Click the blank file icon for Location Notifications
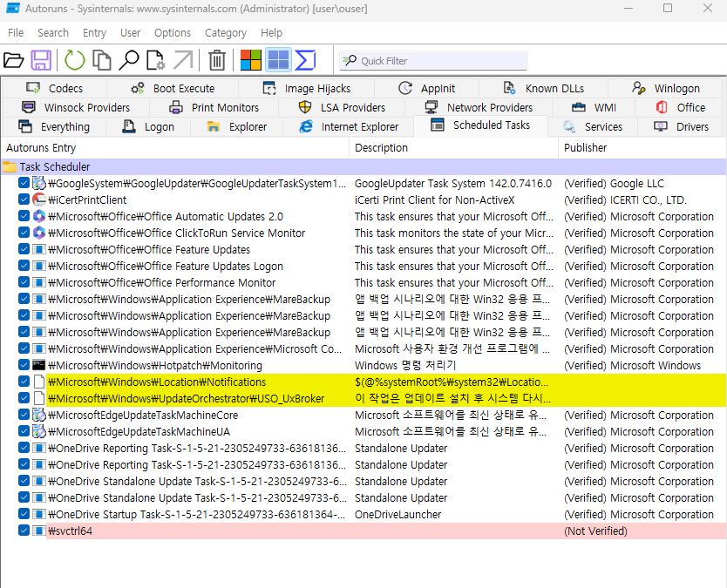Image resolution: width=727 pixels, height=588 pixels. [x=39, y=382]
